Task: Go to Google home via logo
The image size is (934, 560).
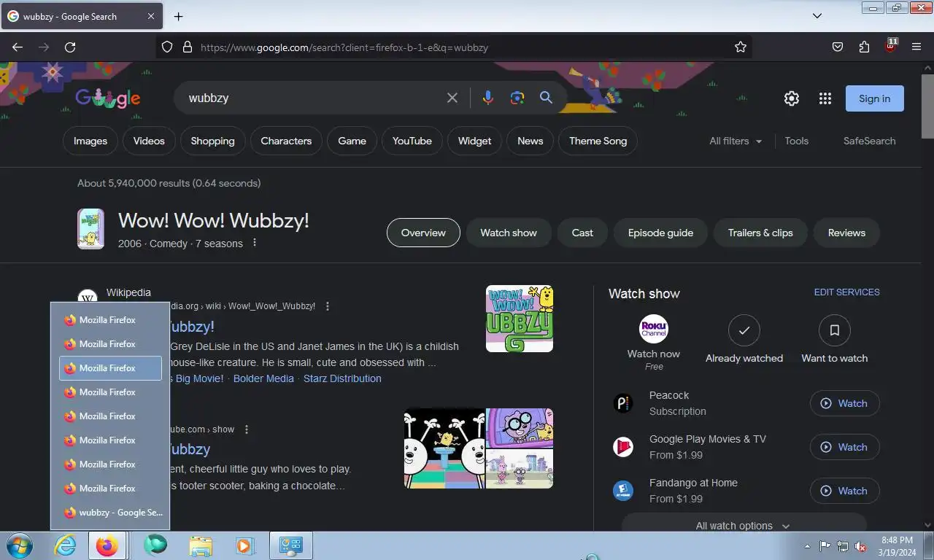Action: pos(108,98)
